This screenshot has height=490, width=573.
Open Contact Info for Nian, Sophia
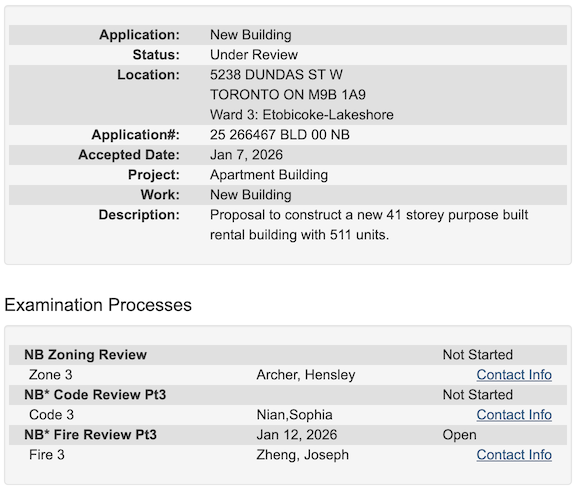click(514, 415)
